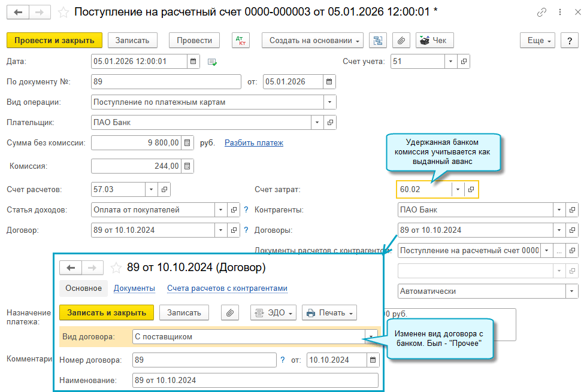Expand the Счет учета dropdown
This screenshot has width=587, height=392.
(450, 61)
